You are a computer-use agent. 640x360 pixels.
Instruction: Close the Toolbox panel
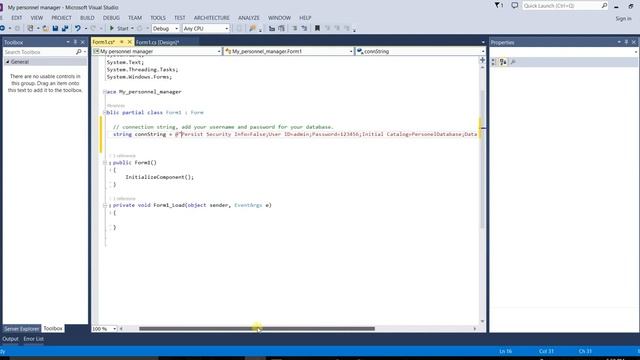[82, 42]
